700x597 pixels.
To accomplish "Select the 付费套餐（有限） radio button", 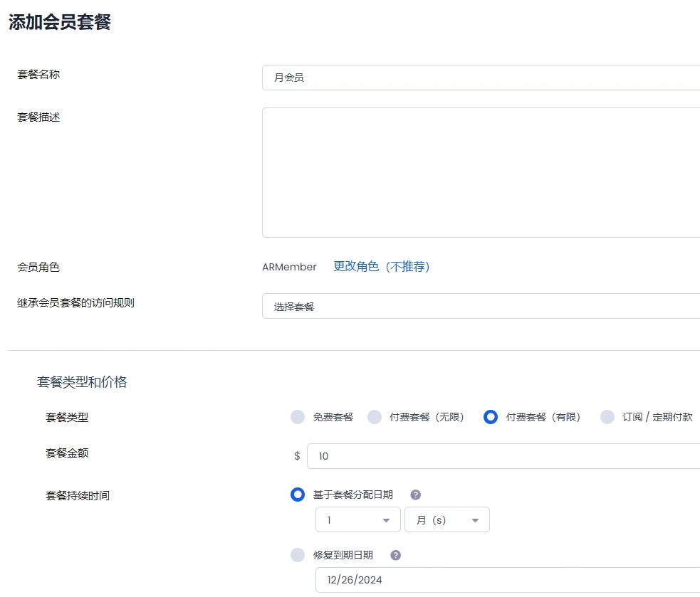I will [490, 418].
